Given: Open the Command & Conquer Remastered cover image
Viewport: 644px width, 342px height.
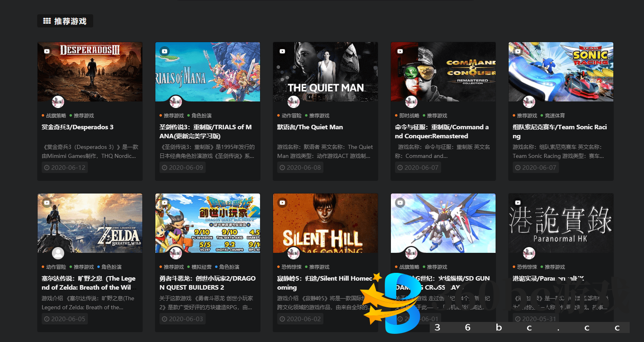Looking at the screenshot, I should pyautogui.click(x=443, y=72).
